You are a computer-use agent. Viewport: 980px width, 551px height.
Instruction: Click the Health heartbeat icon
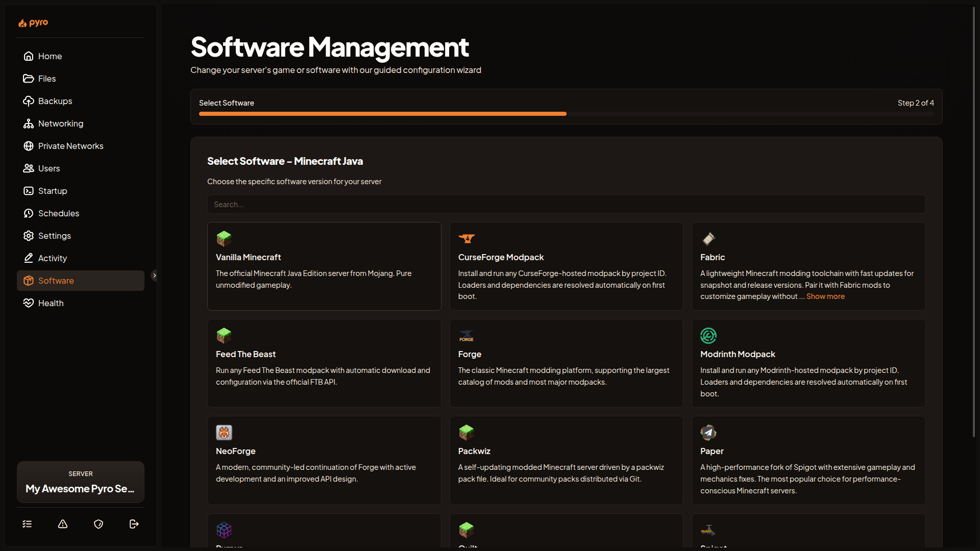click(29, 303)
